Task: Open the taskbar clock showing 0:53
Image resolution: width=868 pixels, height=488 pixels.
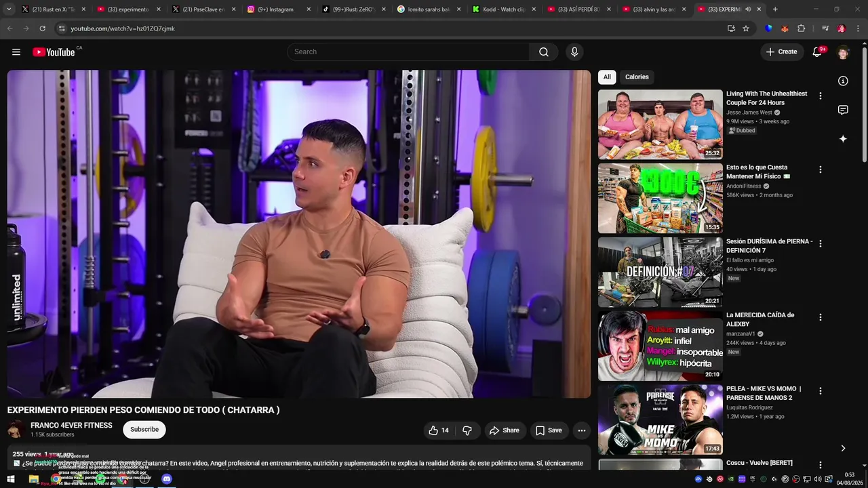Action: 850,479
